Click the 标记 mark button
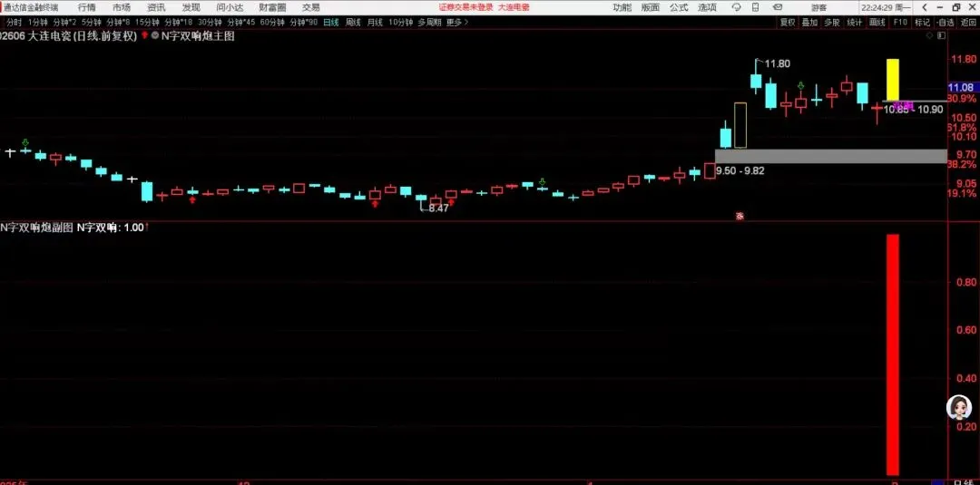Screen dimensions: 980x485 click(922, 22)
